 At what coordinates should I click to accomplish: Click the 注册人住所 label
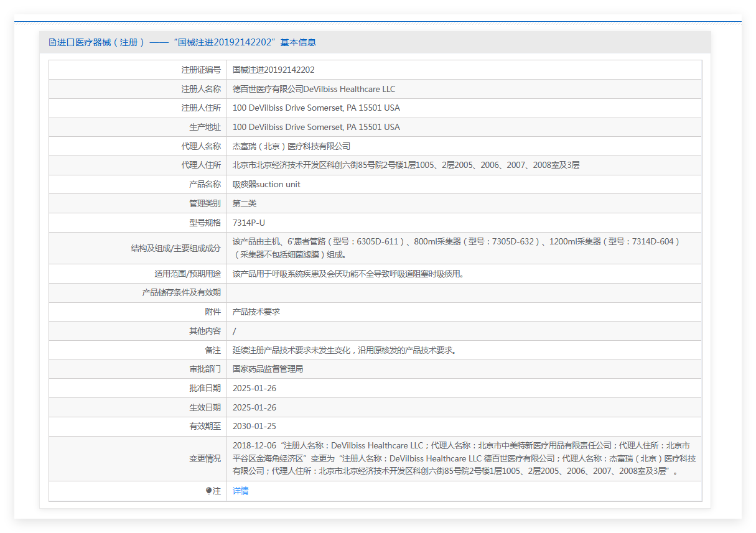pos(201,108)
